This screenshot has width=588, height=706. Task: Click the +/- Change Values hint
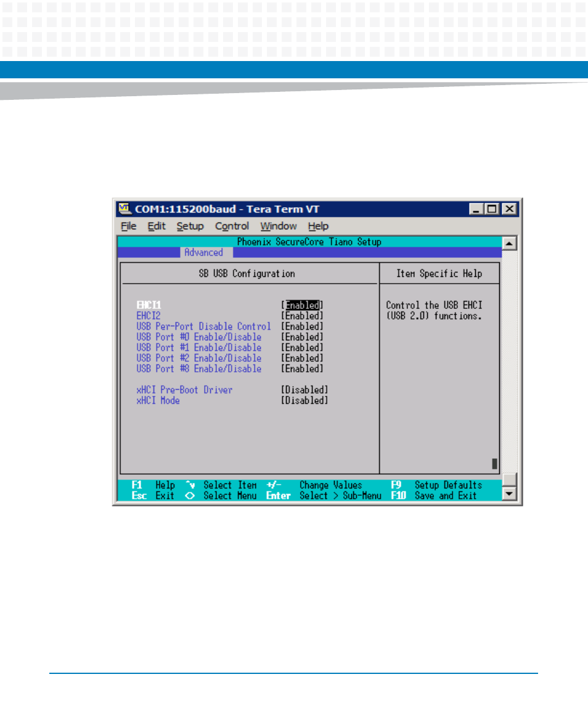point(314,485)
